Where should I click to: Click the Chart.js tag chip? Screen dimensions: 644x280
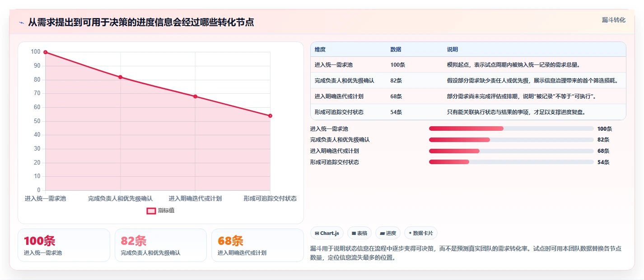click(327, 233)
